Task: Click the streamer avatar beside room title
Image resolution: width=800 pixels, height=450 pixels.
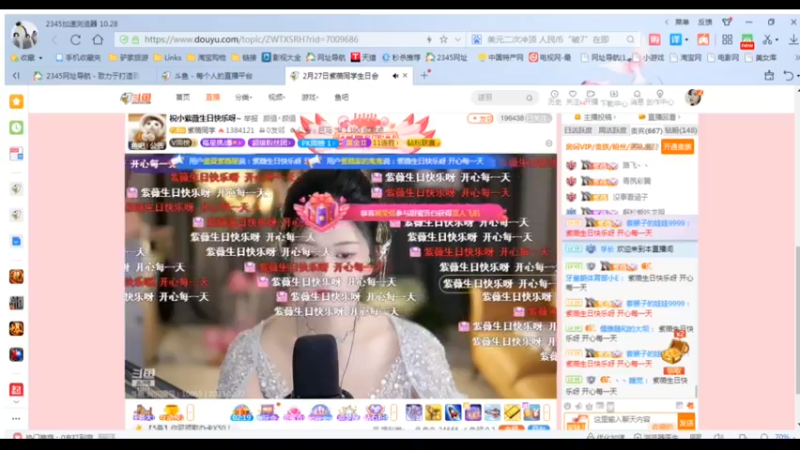Action: (x=147, y=132)
